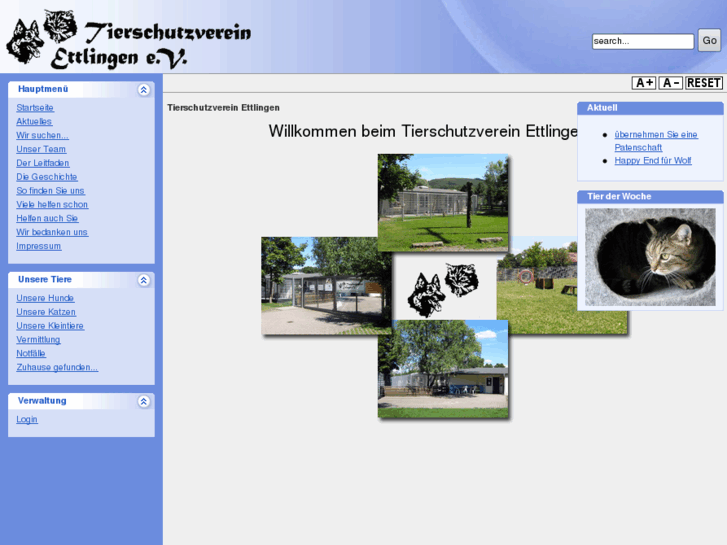This screenshot has width=727, height=545.
Task: Click the Tier der Woche module header
Action: tap(650, 197)
